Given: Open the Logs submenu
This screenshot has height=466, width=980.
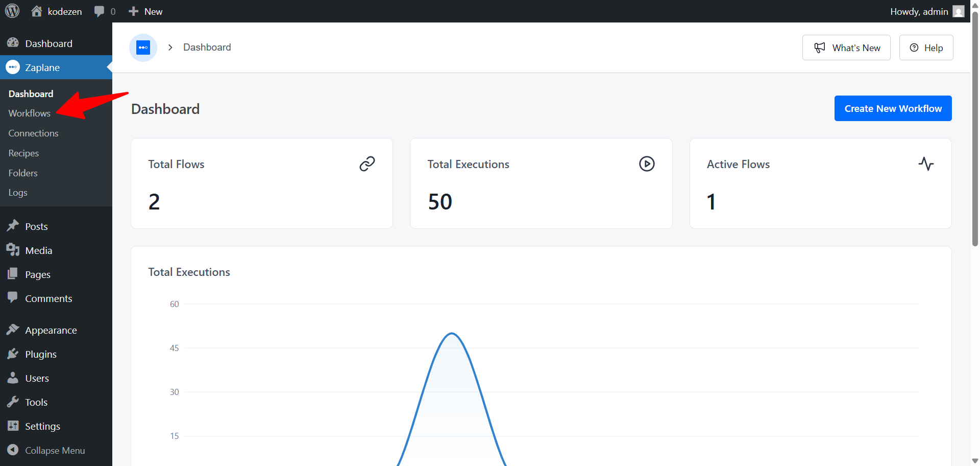Looking at the screenshot, I should (18, 193).
